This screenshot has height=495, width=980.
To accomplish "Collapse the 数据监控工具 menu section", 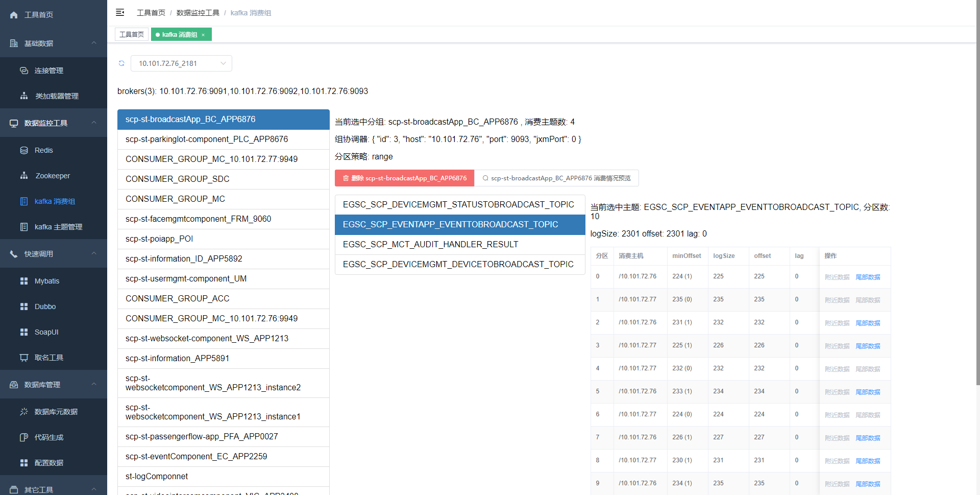I will tap(94, 123).
